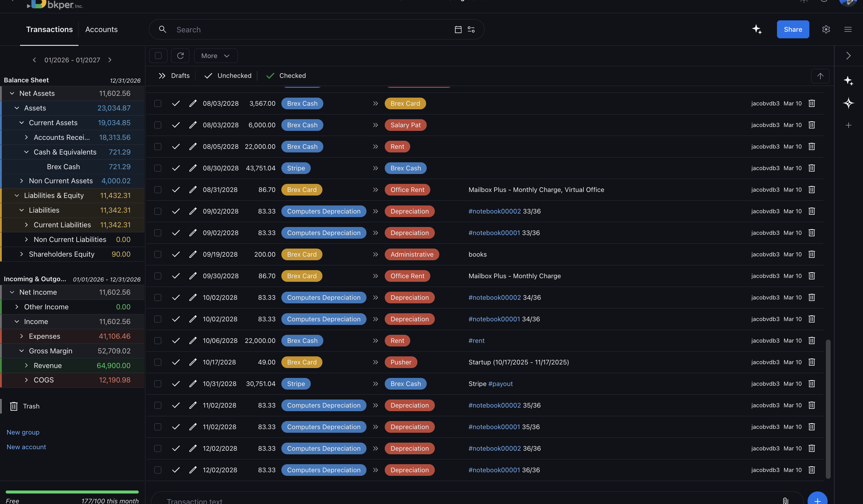Delete the 08/03/2028 Salary Pat transaction
Screen dimensions: 863x504
(812, 125)
